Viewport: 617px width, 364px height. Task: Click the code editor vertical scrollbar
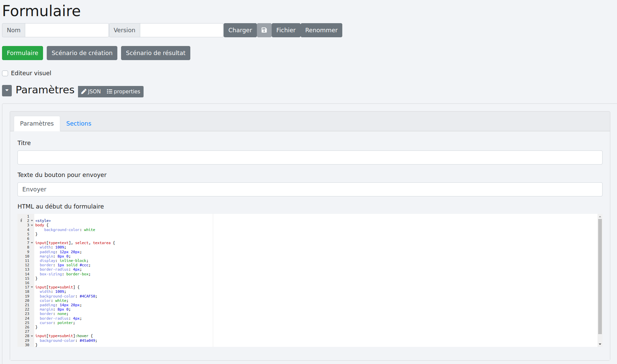[600, 276]
